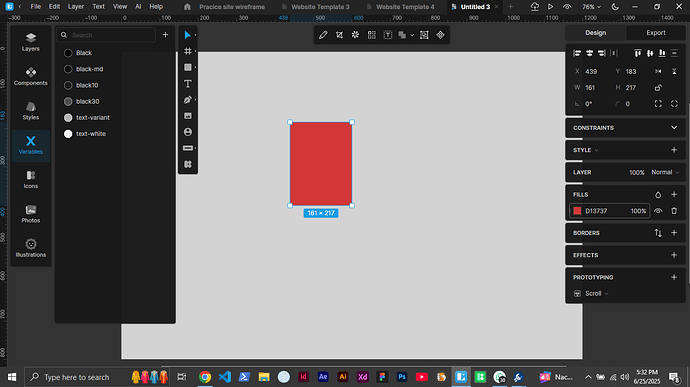
Task: Switch to the Pracice site wireframe tab
Action: click(x=232, y=7)
